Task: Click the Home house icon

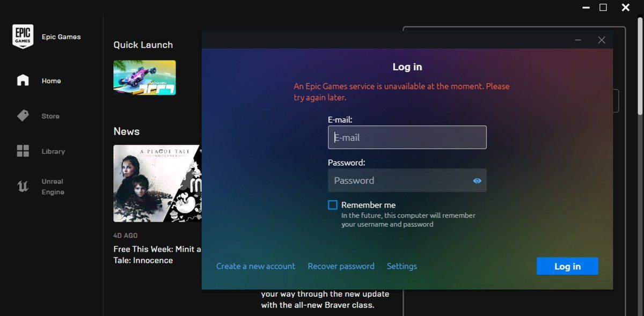Action: pyautogui.click(x=23, y=80)
